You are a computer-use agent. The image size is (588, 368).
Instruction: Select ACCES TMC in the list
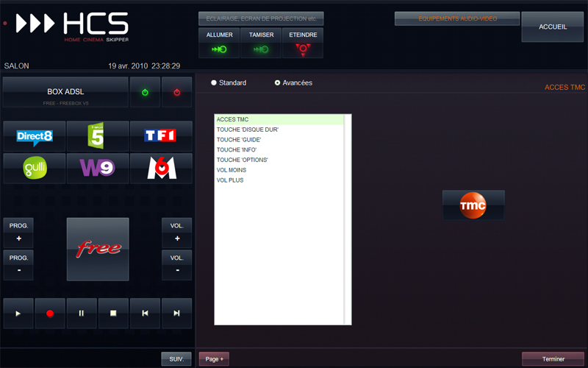click(x=279, y=119)
